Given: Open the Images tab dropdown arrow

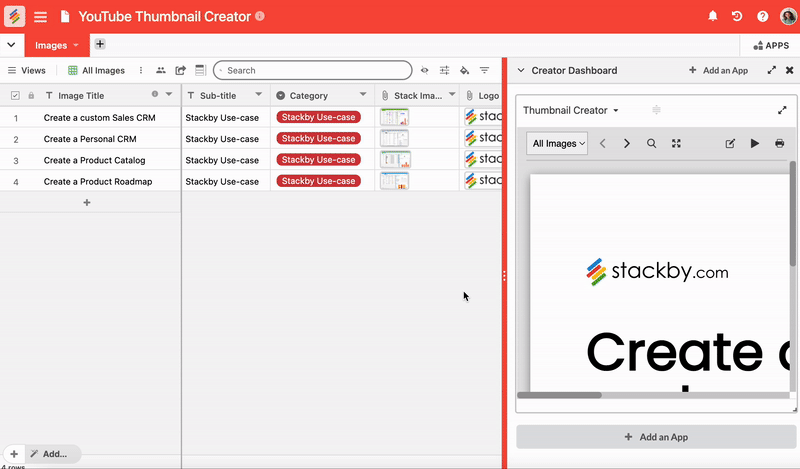Looking at the screenshot, I should pos(76,45).
